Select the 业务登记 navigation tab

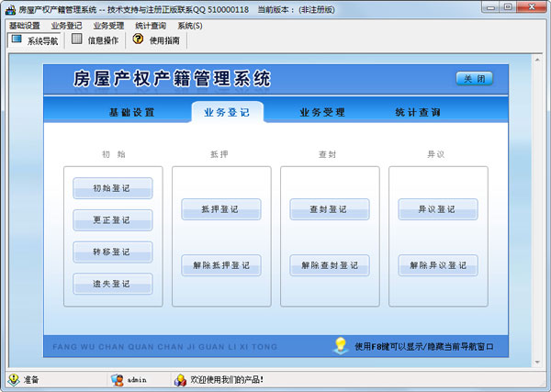point(227,112)
